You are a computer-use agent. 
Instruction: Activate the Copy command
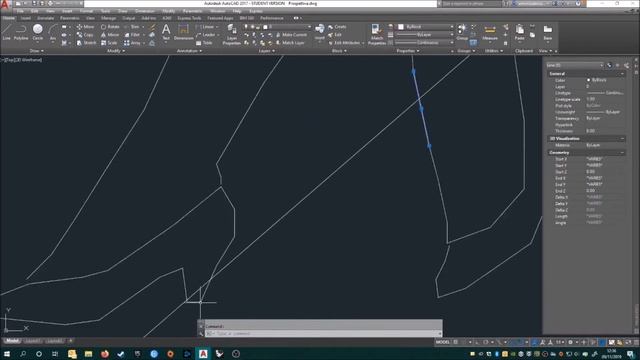pos(85,35)
